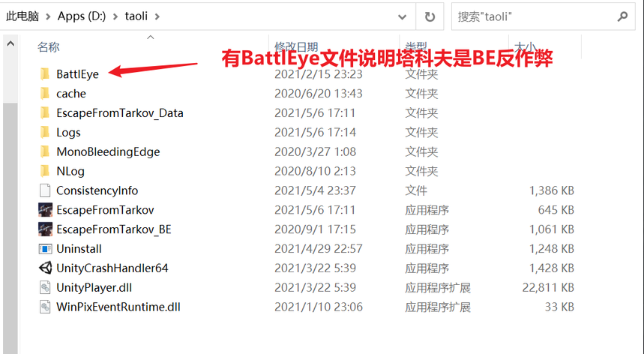Select the EscapeFromTarkov_BE file name
The width and height of the screenshot is (644, 354).
pyautogui.click(x=114, y=229)
